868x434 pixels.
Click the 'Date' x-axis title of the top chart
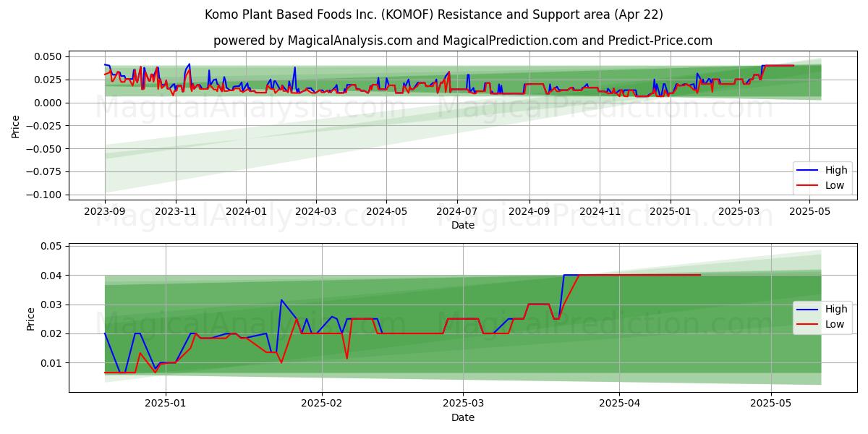click(x=463, y=226)
